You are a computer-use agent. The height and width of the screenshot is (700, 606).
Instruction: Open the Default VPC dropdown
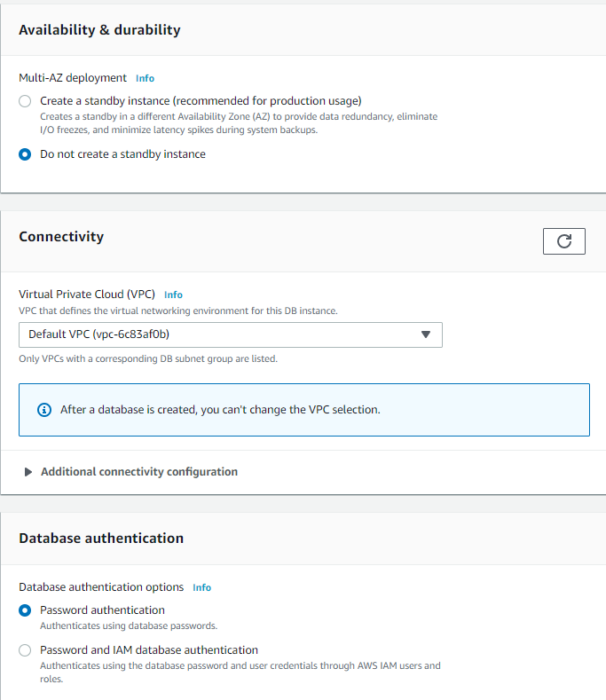tap(231, 334)
